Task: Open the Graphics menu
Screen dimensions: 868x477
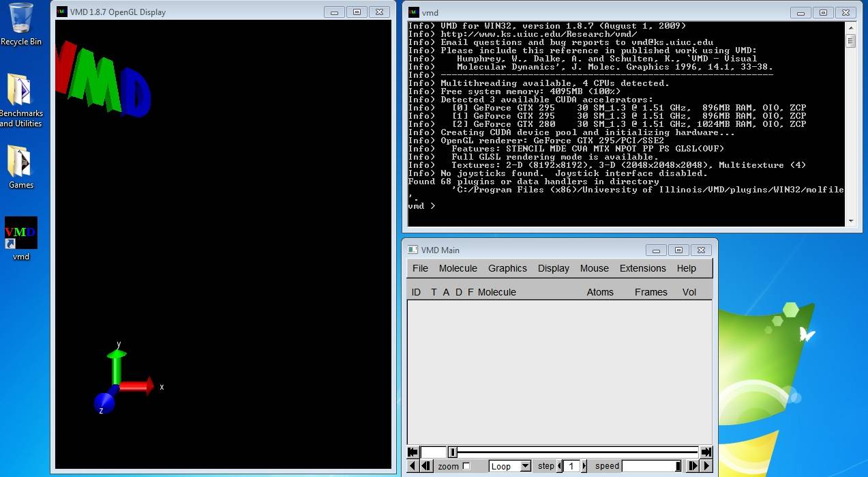Action: tap(507, 268)
